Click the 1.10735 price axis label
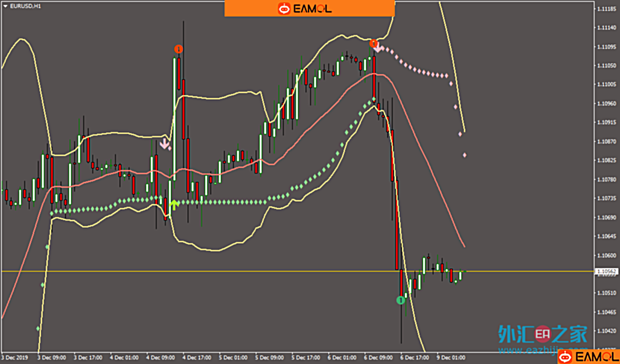 click(x=606, y=198)
